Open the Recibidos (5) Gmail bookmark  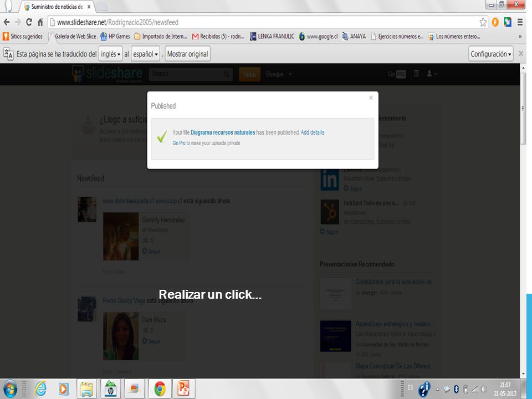(218, 37)
